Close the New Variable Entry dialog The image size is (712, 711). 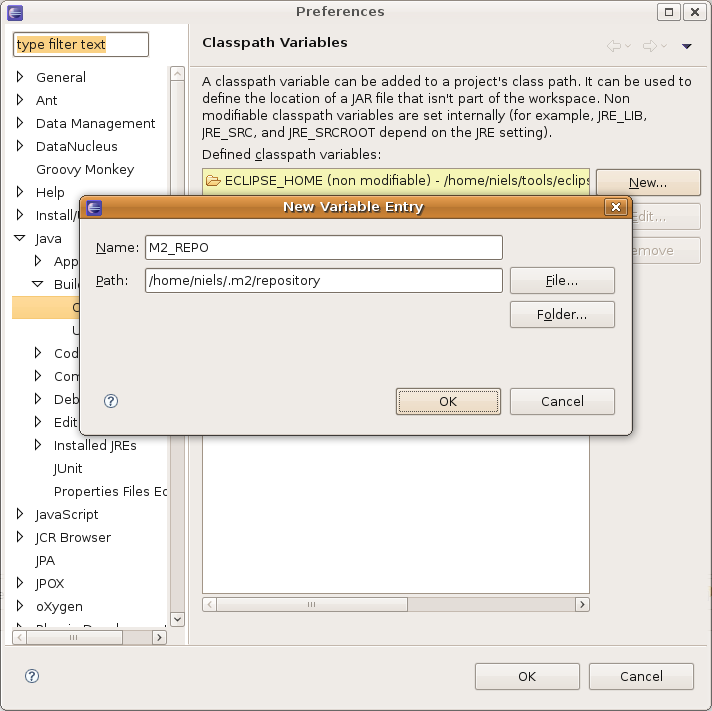pyautogui.click(x=615, y=207)
